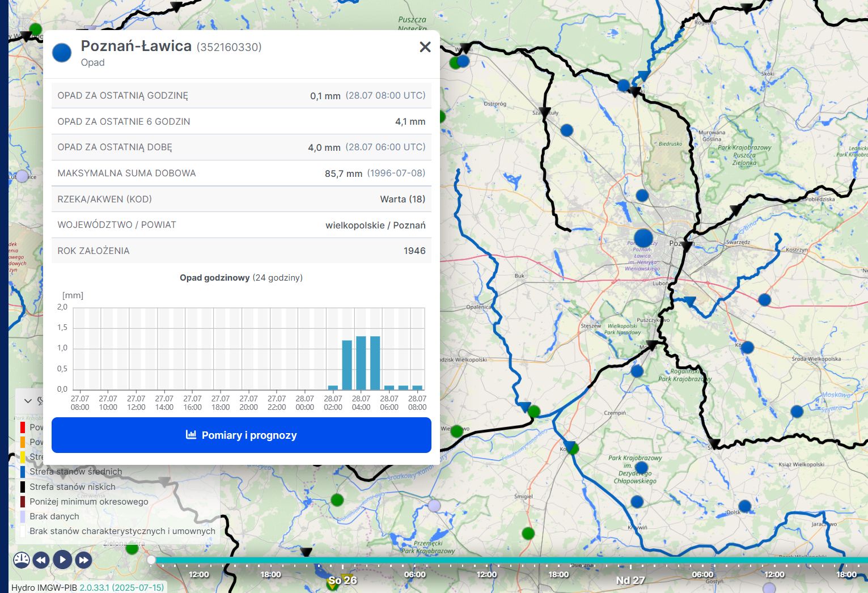Step backward with the rewind button
Screen dimensions: 868x593
click(41, 561)
